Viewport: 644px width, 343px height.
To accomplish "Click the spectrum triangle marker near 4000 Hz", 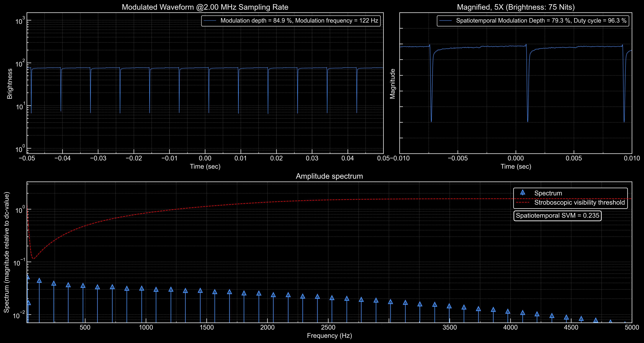I will pos(508,312).
